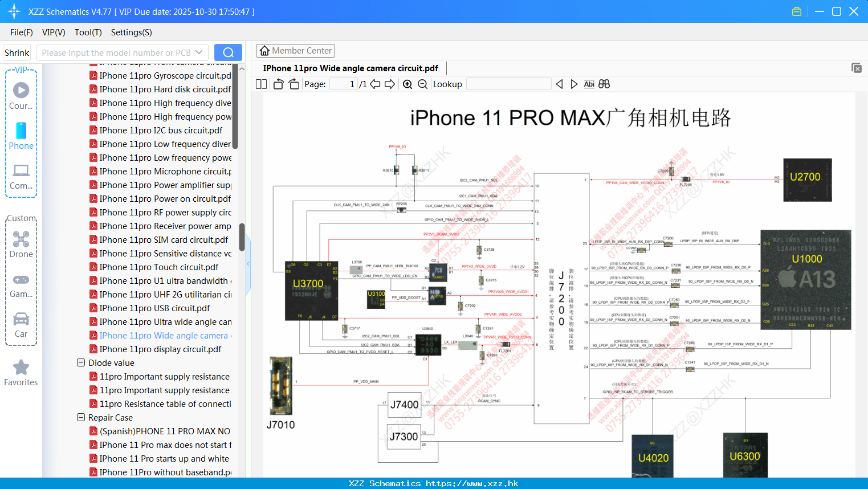Screen dimensions: 868x489
Task: Click the U1000 A13 chip in schematic
Action: pos(805,279)
